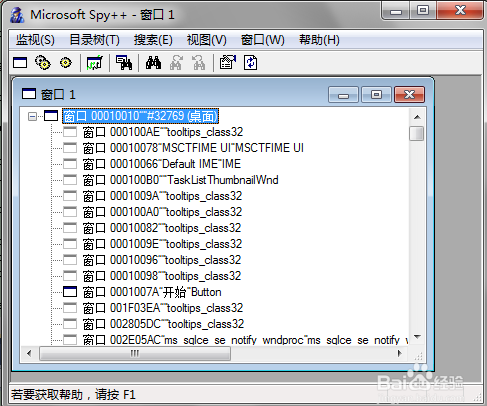
Task: Select 窗口 000100AE tooltips_class32
Action: click(163, 132)
